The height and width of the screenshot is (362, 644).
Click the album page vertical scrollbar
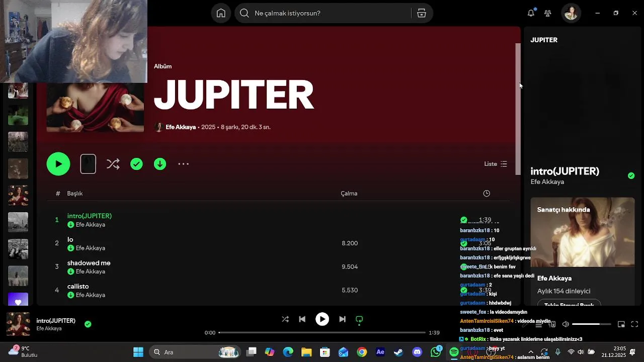518,109
